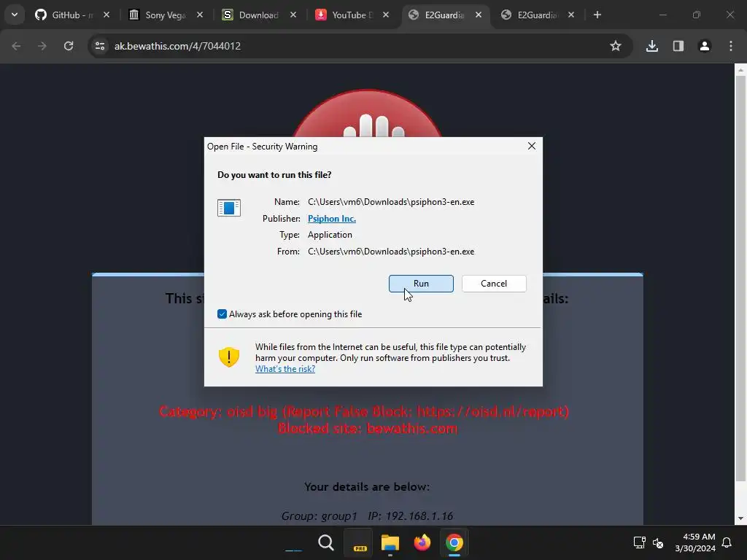The height and width of the screenshot is (560, 747).
Task: View site information icon
Action: pos(100,46)
